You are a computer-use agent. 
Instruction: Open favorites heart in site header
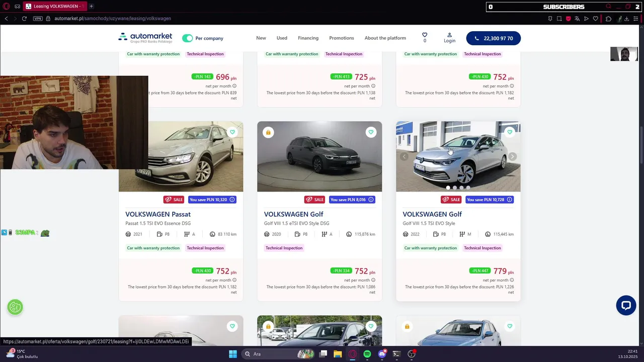click(x=425, y=36)
